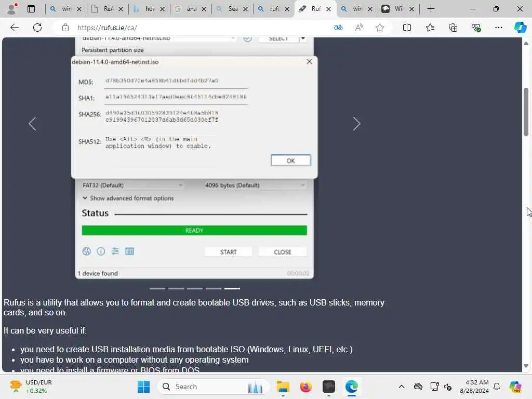Open Browser essentials heart icon
This screenshot has width=532, height=399.
point(476,28)
